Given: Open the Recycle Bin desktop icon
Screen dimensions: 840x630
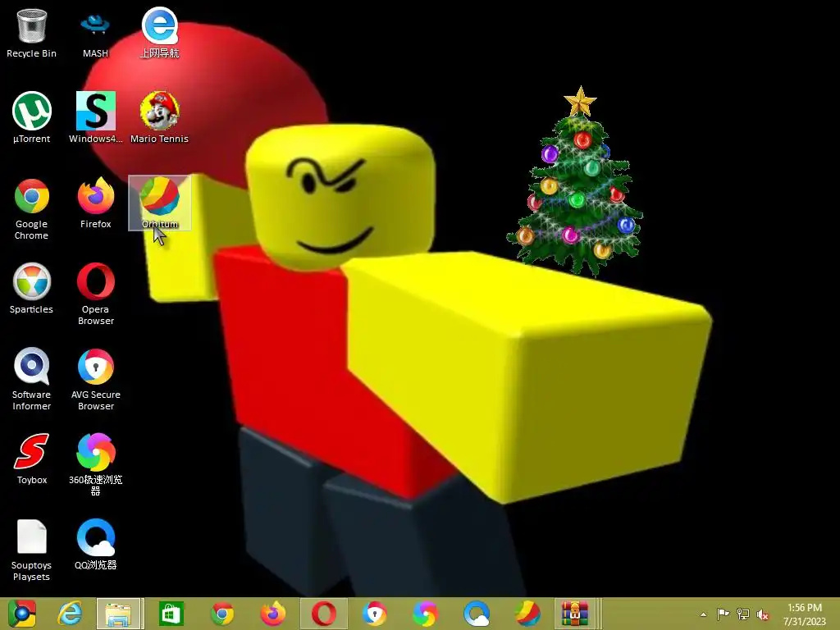Looking at the screenshot, I should [32, 33].
